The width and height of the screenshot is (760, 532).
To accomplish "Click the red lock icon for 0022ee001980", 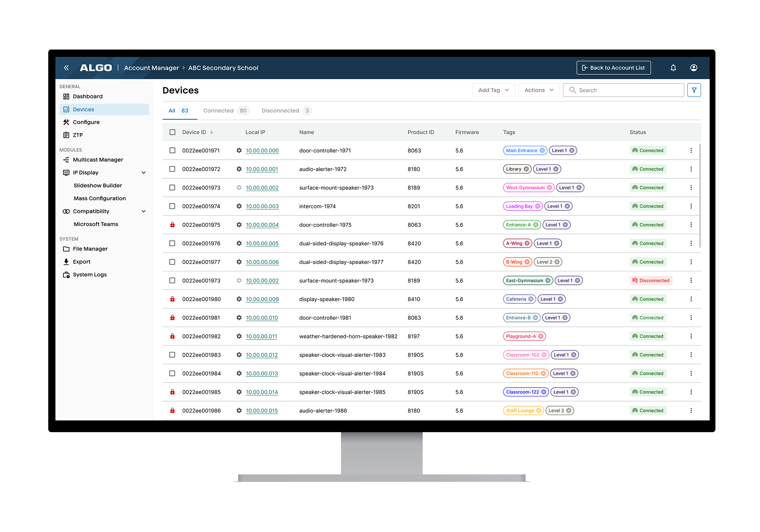I will point(172,299).
